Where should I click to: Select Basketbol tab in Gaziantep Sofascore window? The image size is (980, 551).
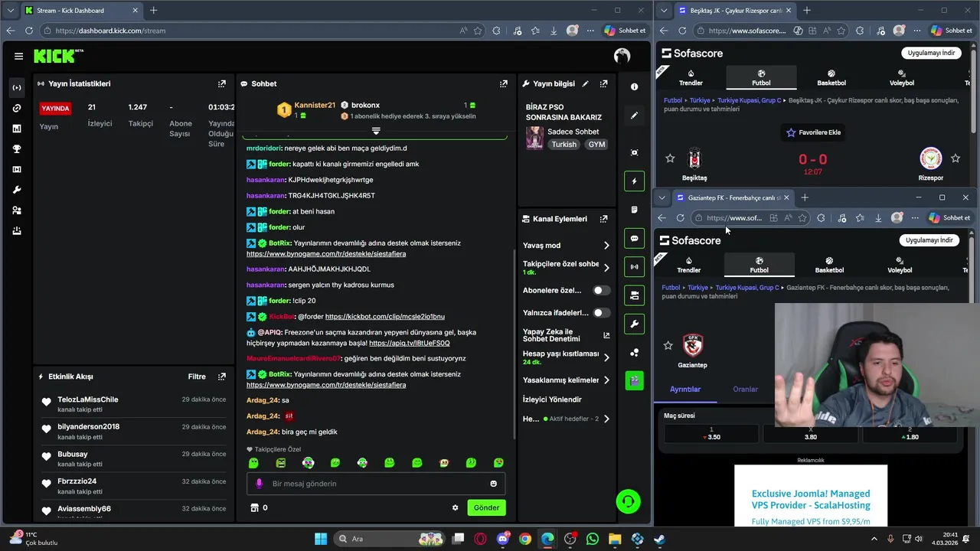[x=829, y=266]
